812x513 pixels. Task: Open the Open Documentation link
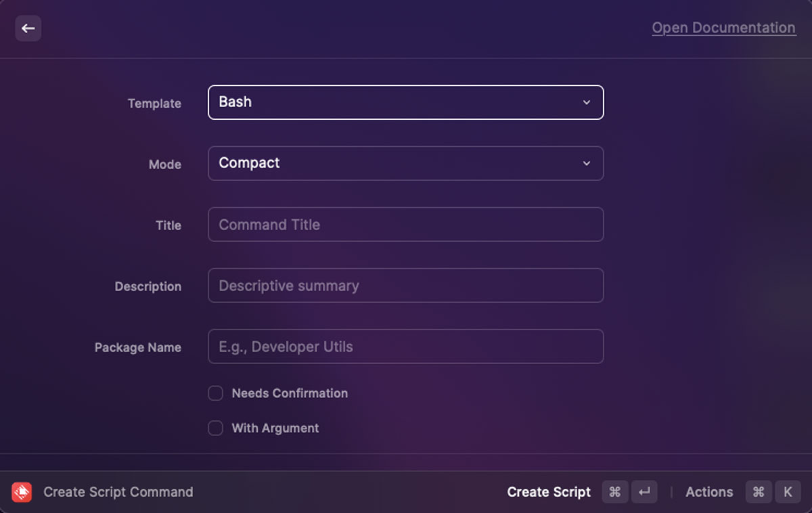click(x=723, y=28)
